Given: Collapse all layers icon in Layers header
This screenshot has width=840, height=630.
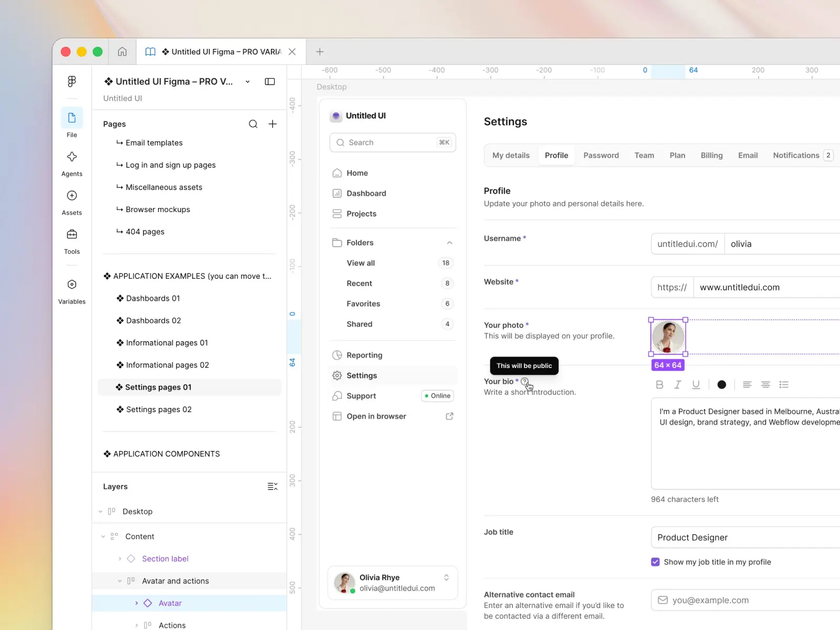Looking at the screenshot, I should (272, 487).
